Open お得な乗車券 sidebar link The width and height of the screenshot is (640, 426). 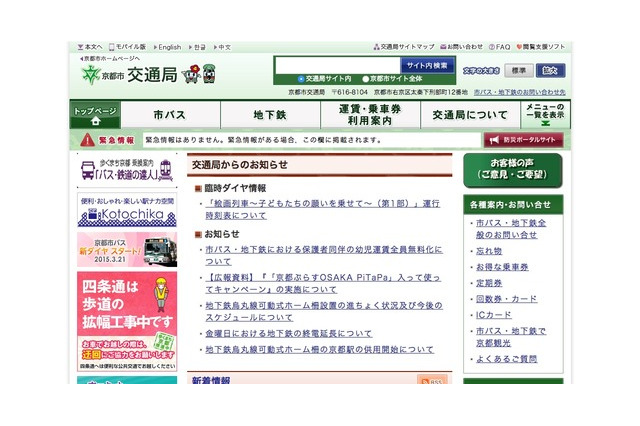[x=502, y=267]
